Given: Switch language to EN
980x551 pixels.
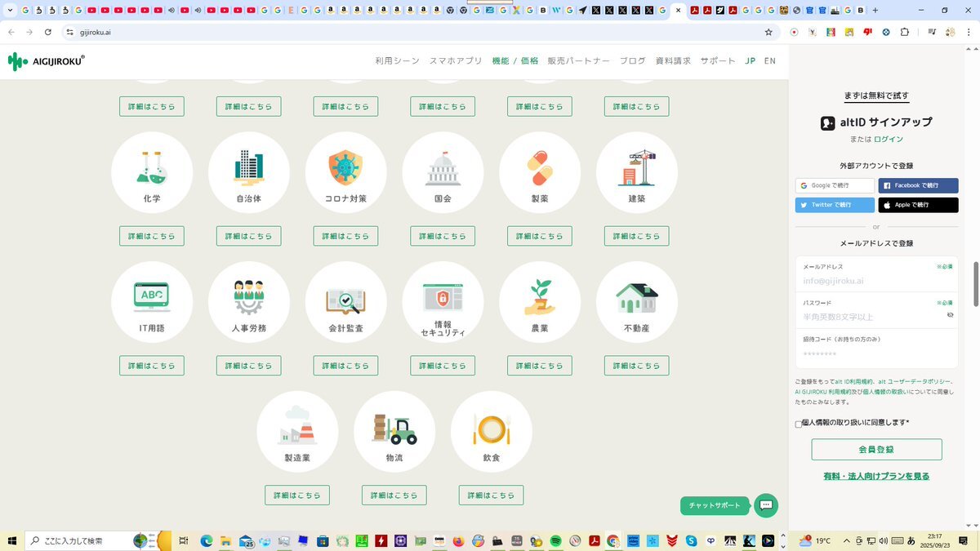Looking at the screenshot, I should (769, 61).
